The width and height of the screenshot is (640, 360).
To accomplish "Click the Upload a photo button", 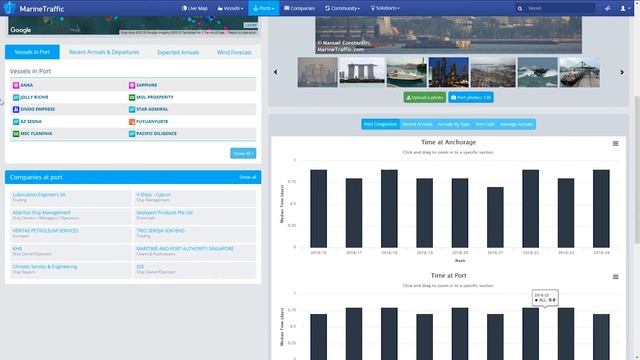I will coord(425,98).
